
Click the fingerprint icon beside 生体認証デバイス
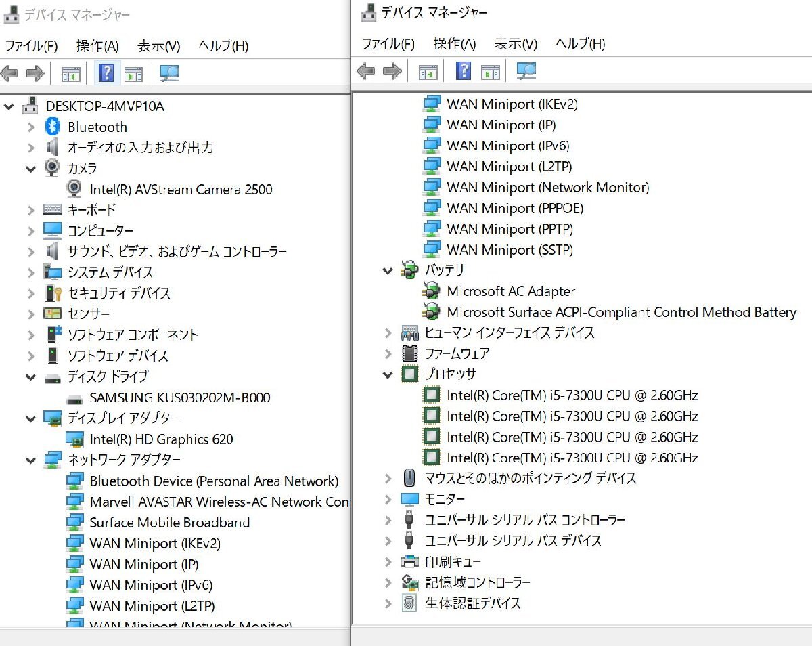(x=409, y=603)
